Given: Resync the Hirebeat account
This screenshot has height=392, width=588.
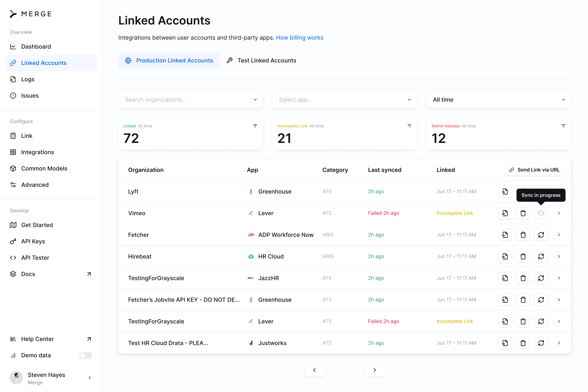Looking at the screenshot, I should point(541,256).
